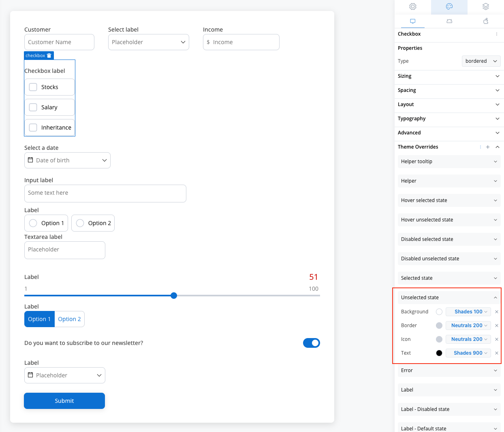504x432 pixels.
Task: Click the Border gray color swatch
Action: tap(439, 326)
